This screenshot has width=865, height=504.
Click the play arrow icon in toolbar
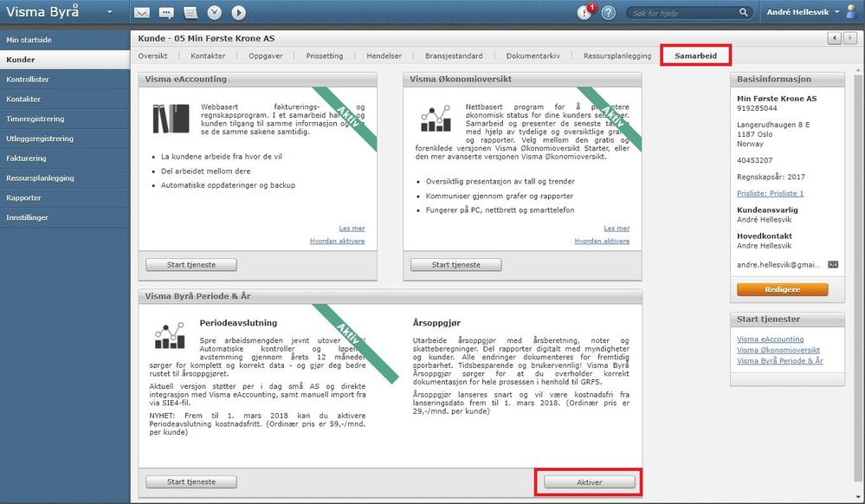tap(238, 12)
